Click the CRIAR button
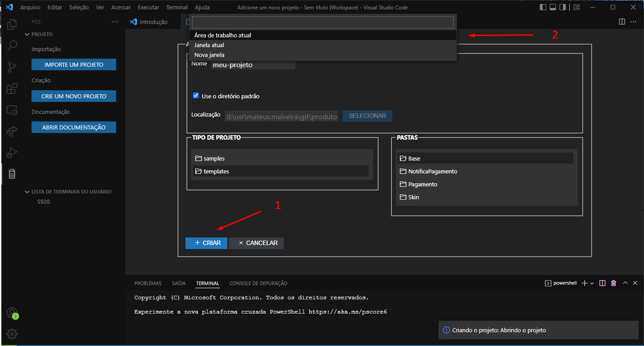 (206, 243)
